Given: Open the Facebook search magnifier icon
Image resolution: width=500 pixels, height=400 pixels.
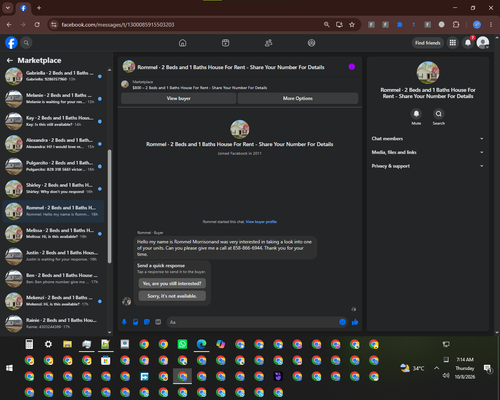Looking at the screenshot, I should [x=26, y=43].
